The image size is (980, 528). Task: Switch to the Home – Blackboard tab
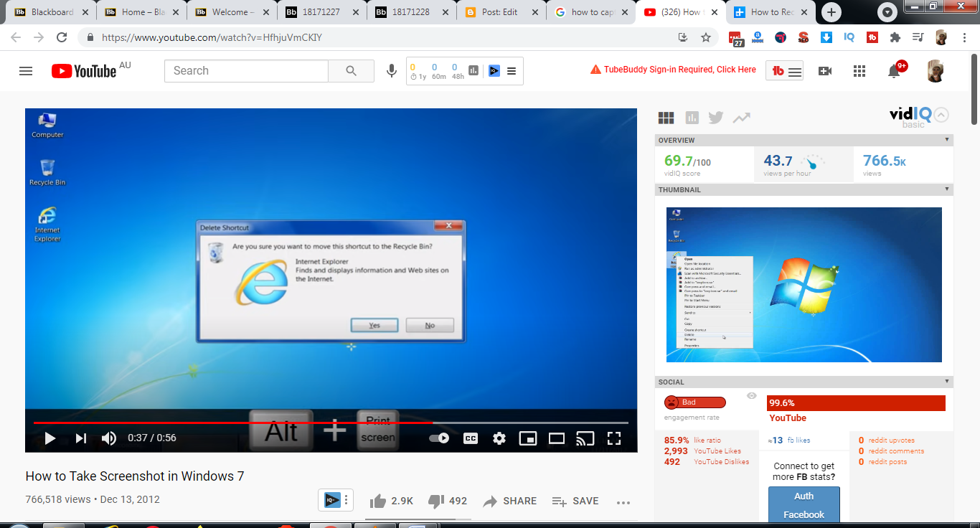coord(142,12)
